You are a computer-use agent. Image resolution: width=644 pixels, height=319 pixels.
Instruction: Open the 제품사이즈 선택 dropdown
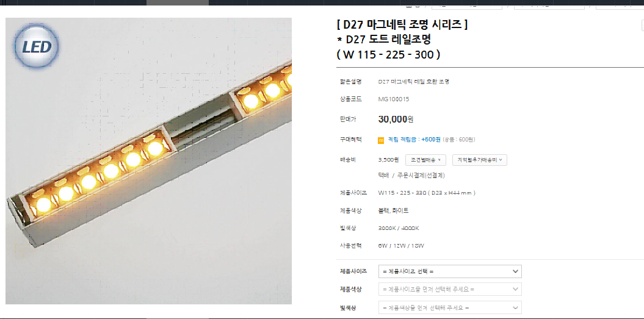(450, 271)
